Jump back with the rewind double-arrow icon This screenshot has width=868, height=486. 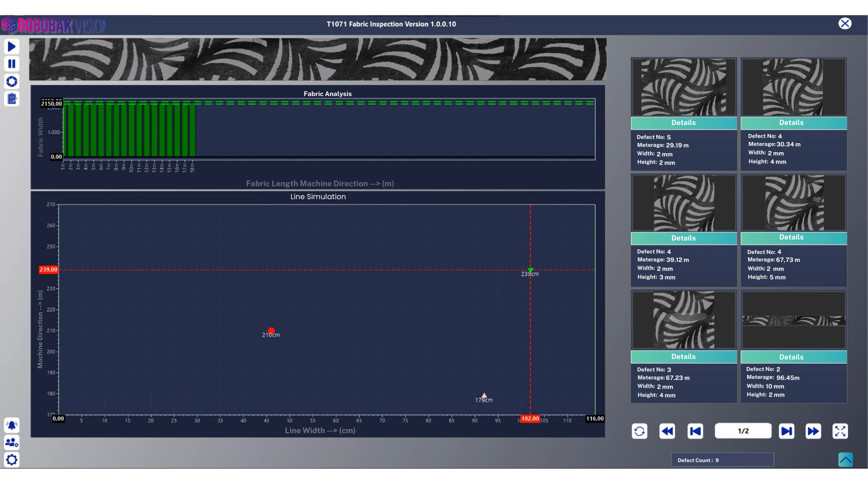[667, 431]
